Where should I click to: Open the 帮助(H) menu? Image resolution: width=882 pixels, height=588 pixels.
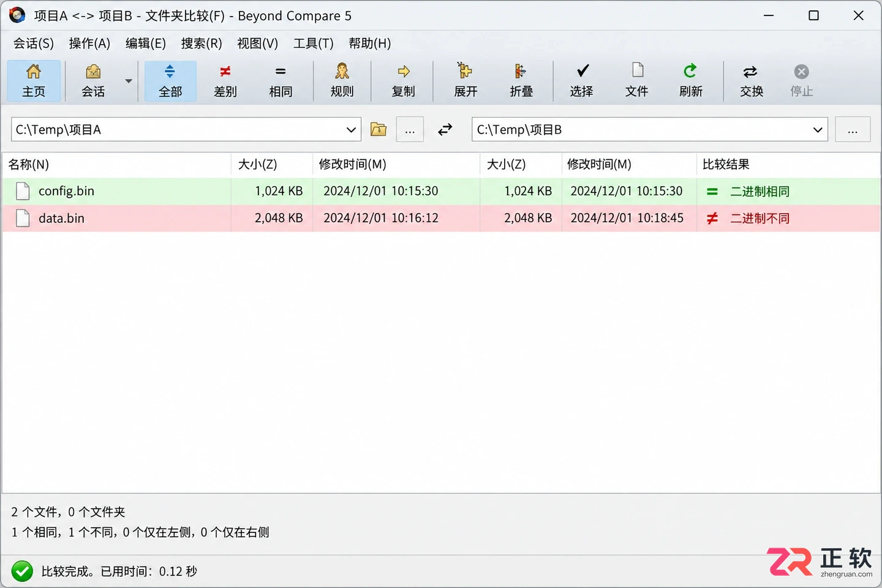point(370,43)
